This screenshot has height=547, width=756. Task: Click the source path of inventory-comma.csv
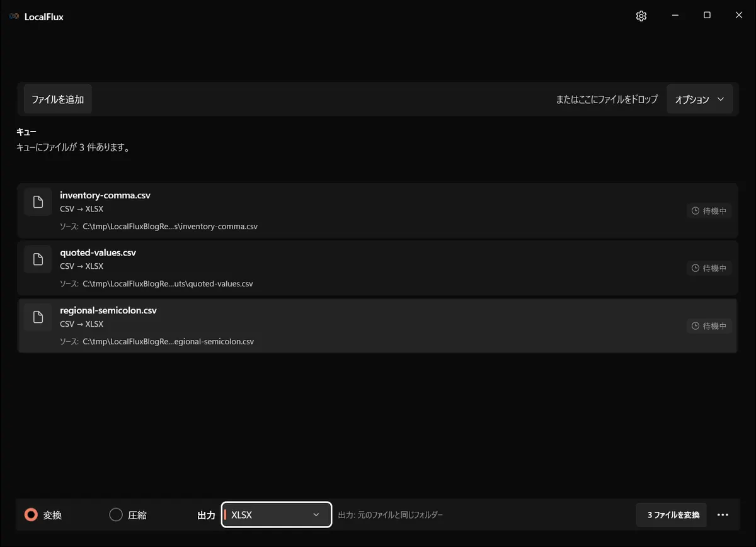(170, 227)
